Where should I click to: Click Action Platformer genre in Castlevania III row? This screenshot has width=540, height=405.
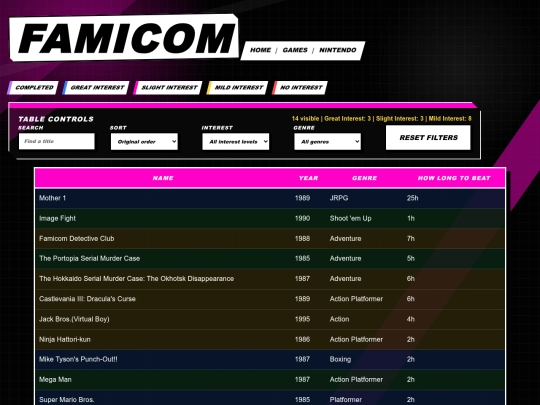tap(356, 299)
